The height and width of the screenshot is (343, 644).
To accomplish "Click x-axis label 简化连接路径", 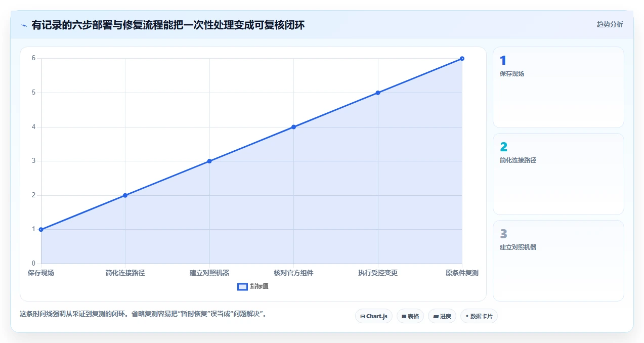I will click(x=125, y=273).
